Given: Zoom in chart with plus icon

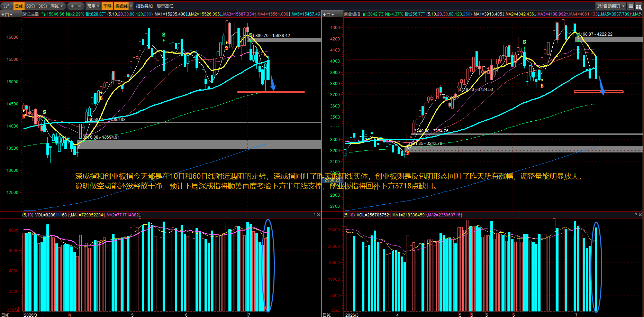Looking at the screenshot, I should point(72,6).
